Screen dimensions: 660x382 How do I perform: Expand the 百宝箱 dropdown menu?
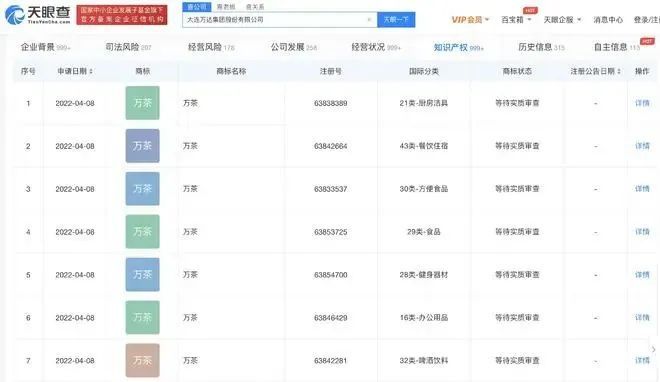[x=516, y=20]
